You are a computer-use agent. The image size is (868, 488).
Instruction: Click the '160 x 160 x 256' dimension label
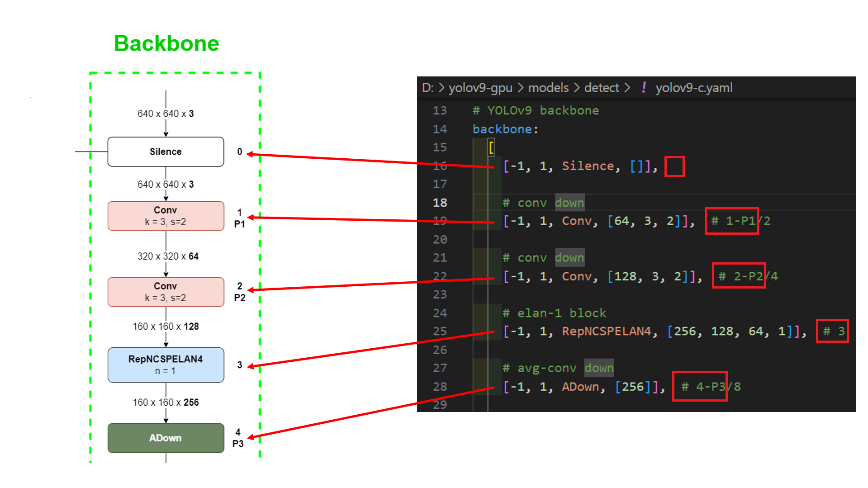click(x=166, y=403)
